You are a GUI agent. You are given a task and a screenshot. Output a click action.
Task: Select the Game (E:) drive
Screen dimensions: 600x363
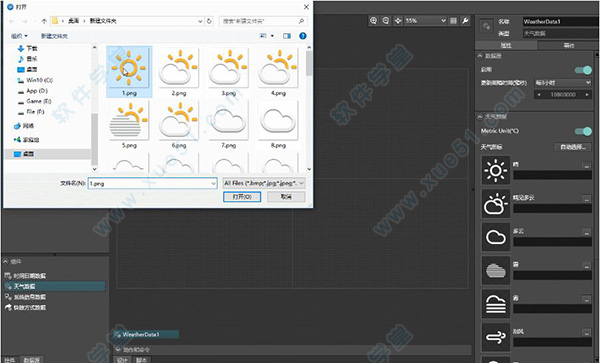(34, 101)
